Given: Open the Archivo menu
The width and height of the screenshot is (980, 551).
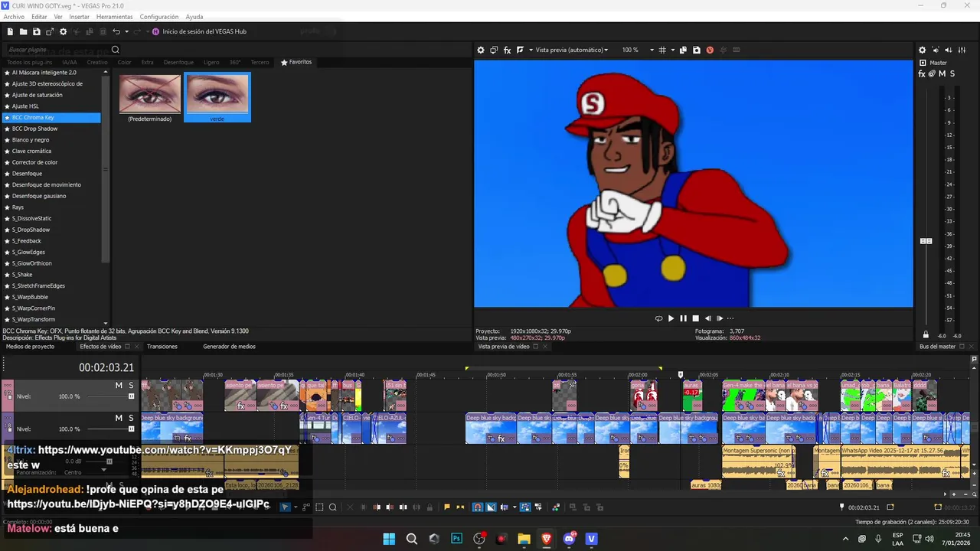Looking at the screenshot, I should tap(14, 17).
